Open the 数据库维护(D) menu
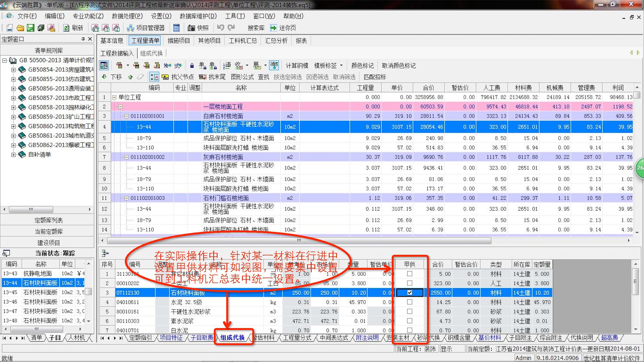 [x=198, y=16]
